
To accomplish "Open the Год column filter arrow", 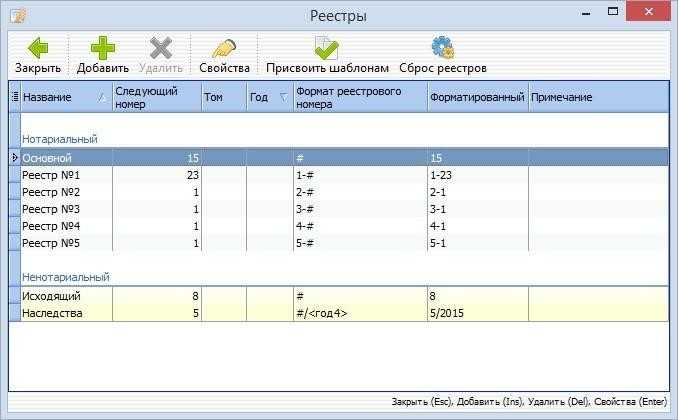I will pyautogui.click(x=284, y=97).
